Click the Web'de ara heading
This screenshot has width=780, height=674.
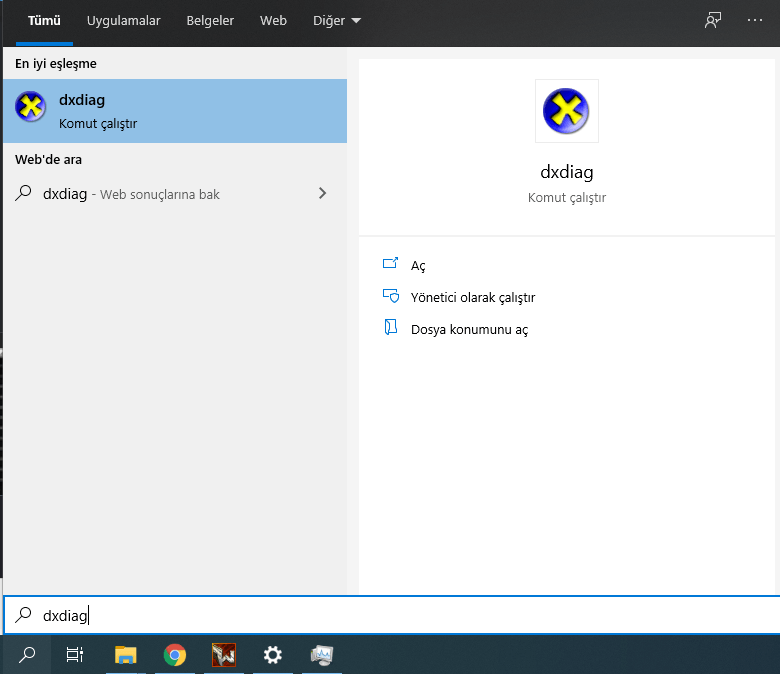tap(48, 160)
